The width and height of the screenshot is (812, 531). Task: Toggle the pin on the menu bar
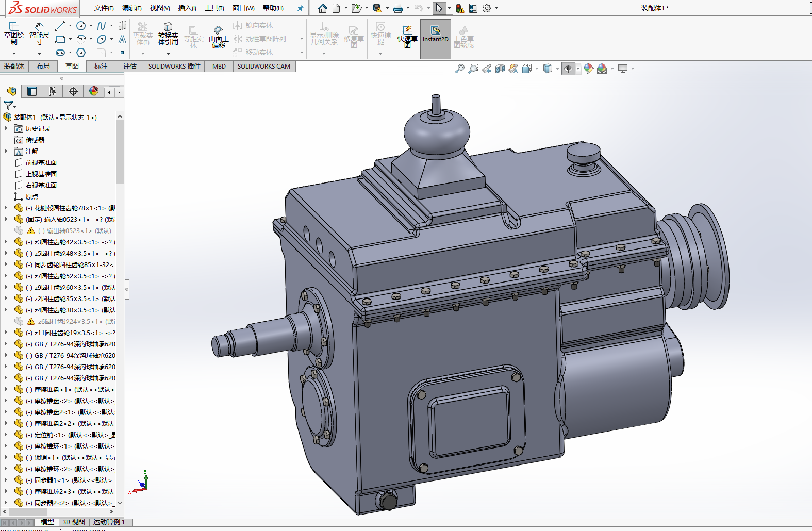(x=300, y=8)
